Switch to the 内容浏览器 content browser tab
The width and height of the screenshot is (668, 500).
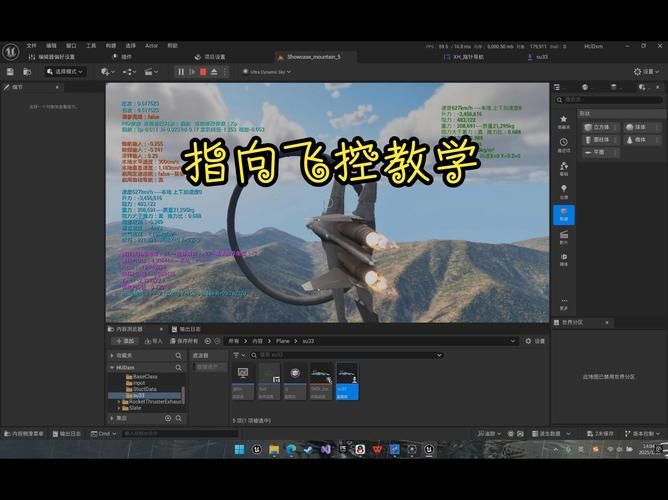[130, 329]
